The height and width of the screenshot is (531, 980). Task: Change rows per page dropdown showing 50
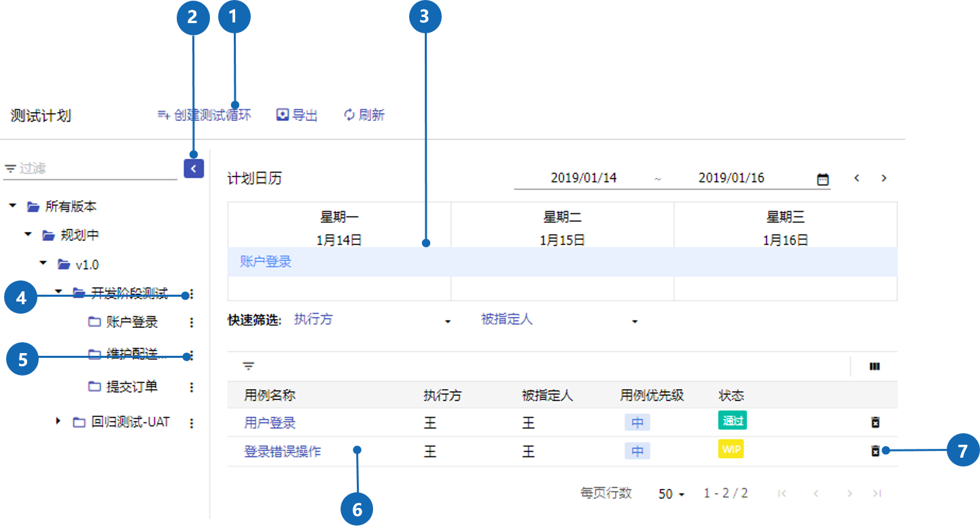pos(671,494)
